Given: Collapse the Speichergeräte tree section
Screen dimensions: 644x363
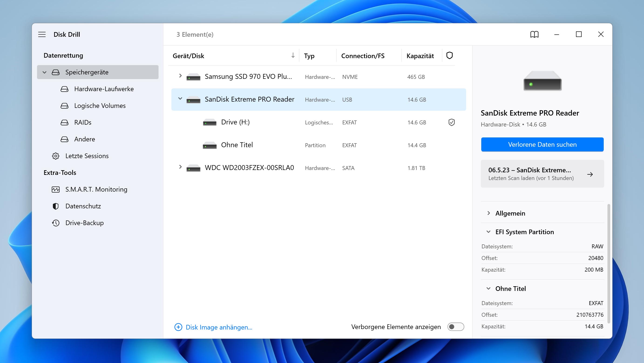Looking at the screenshot, I should [x=44, y=72].
